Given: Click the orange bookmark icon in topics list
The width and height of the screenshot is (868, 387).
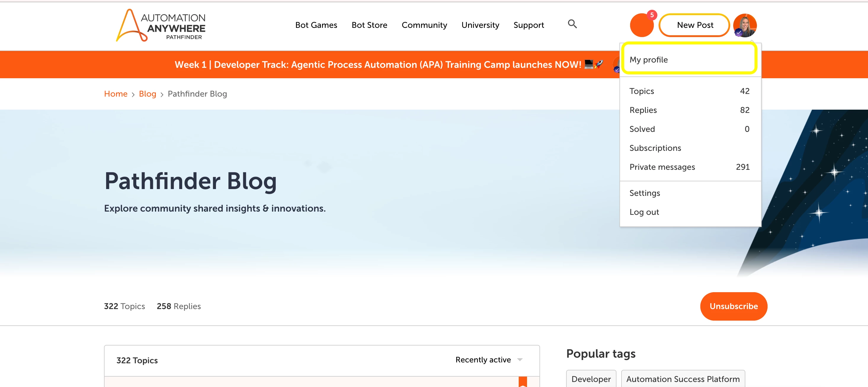Looking at the screenshot, I should (x=523, y=382).
